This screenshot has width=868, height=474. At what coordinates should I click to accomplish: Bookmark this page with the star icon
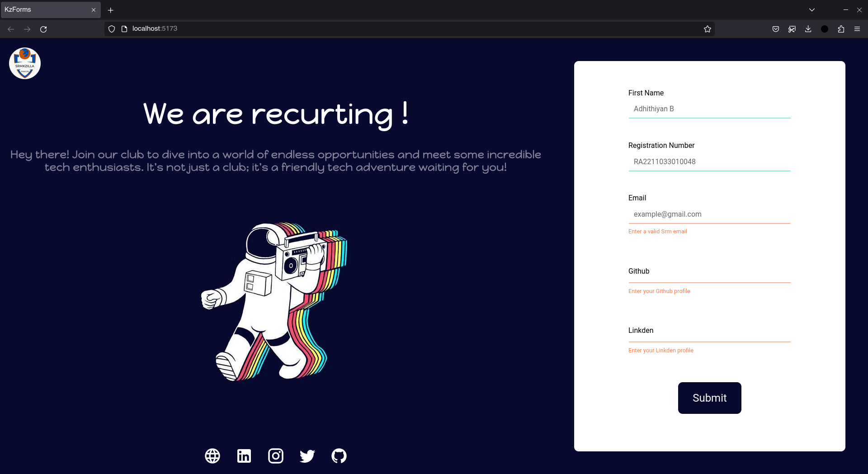[x=708, y=29]
